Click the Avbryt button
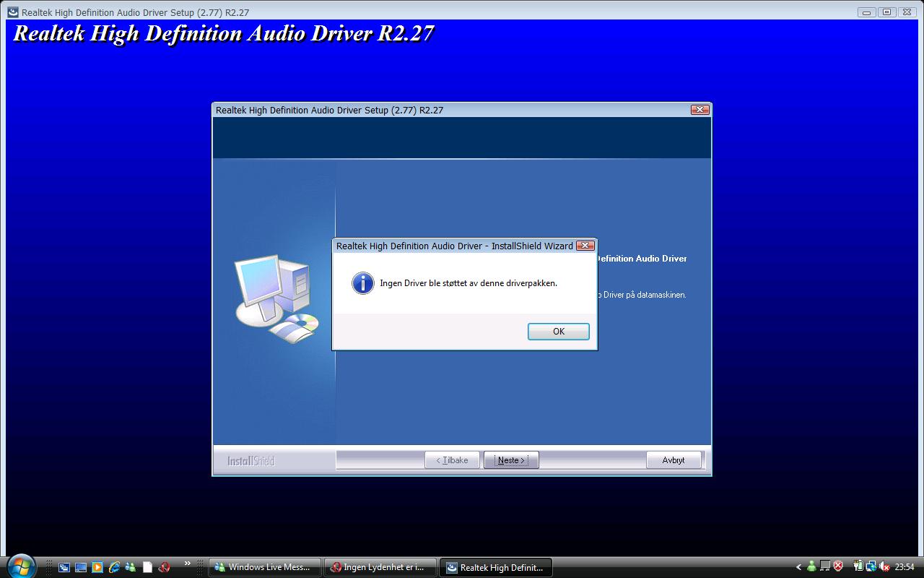This screenshot has width=924, height=578. (674, 460)
